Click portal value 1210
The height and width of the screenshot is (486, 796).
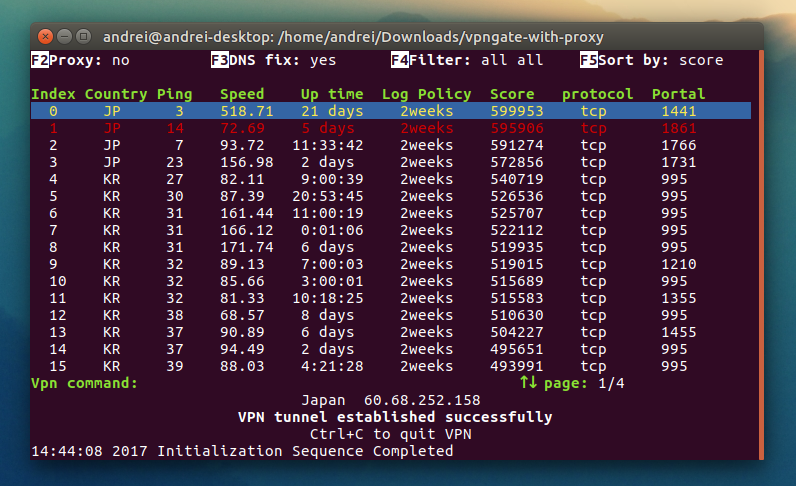(x=679, y=264)
